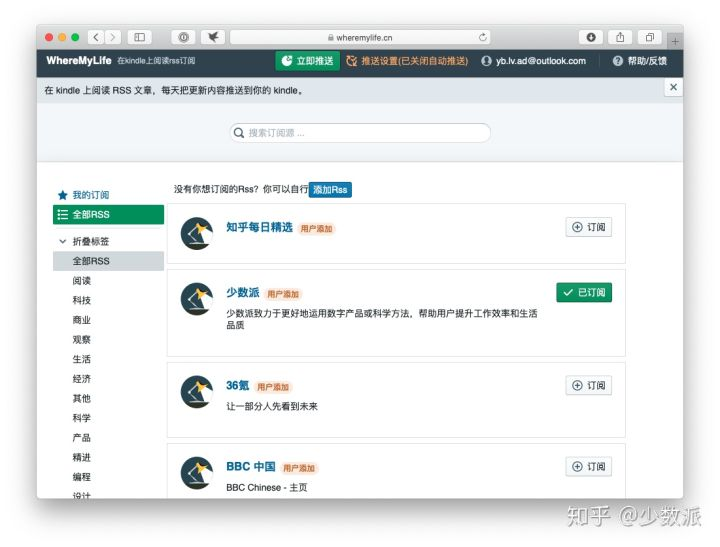Select the 其他 tag
This screenshot has width=720, height=547.
tap(82, 399)
